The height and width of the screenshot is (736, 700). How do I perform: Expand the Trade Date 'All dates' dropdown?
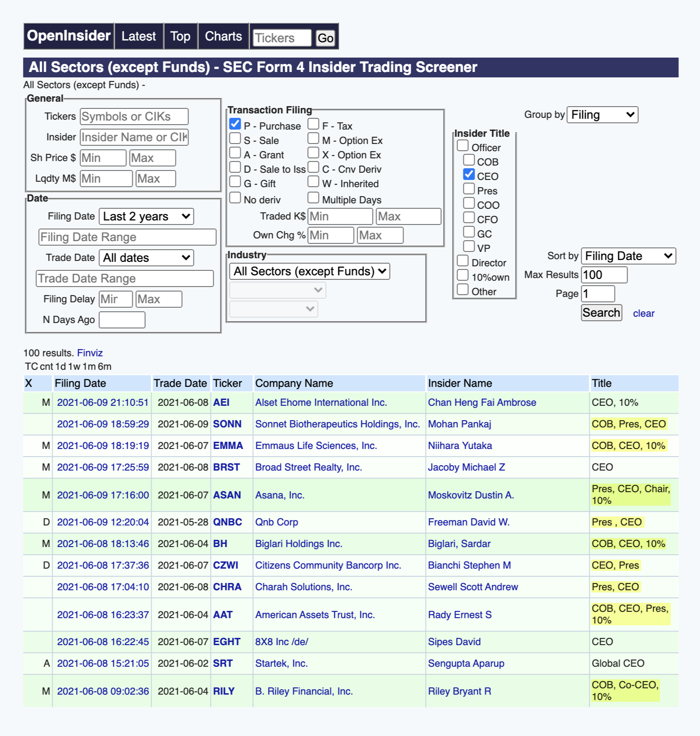click(146, 258)
